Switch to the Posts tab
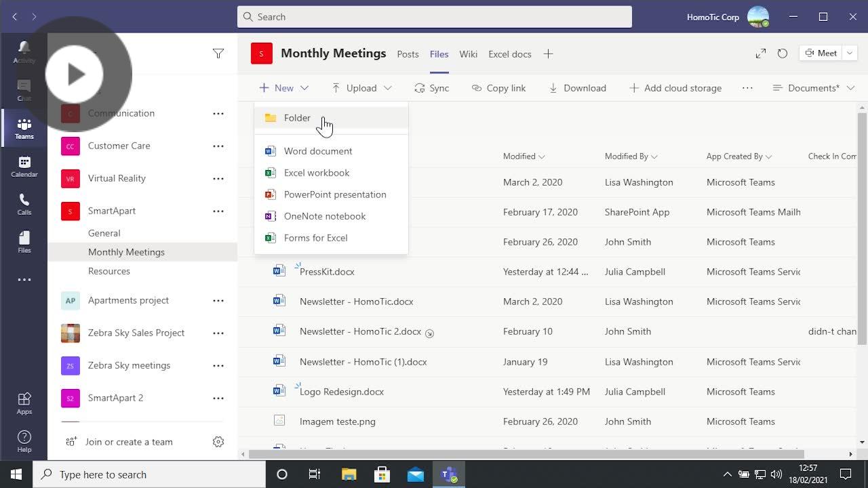The height and width of the screenshot is (488, 868). [408, 54]
